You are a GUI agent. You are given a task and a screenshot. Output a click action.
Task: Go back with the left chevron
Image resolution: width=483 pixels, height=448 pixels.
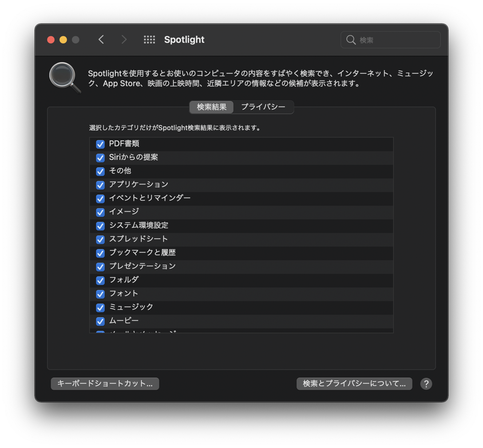pos(101,40)
